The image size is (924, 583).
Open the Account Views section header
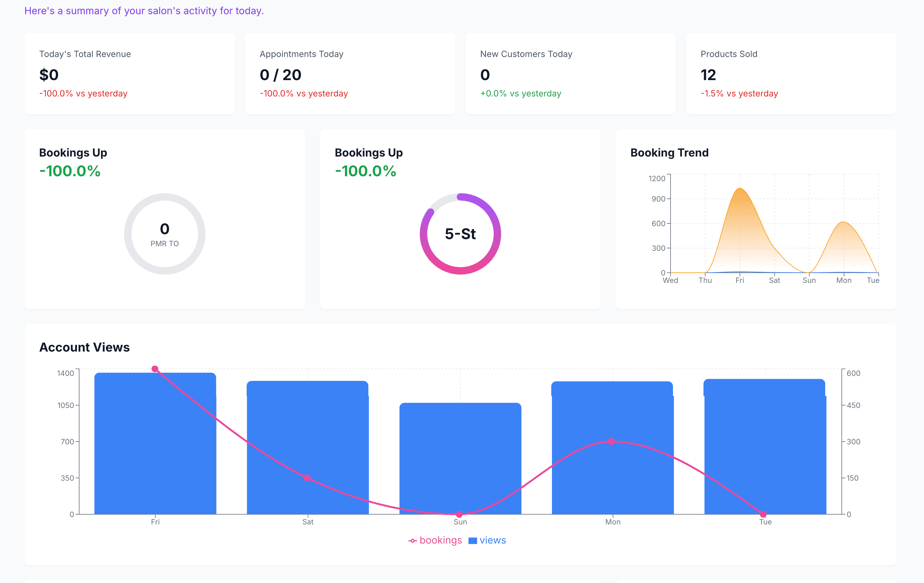pos(84,347)
